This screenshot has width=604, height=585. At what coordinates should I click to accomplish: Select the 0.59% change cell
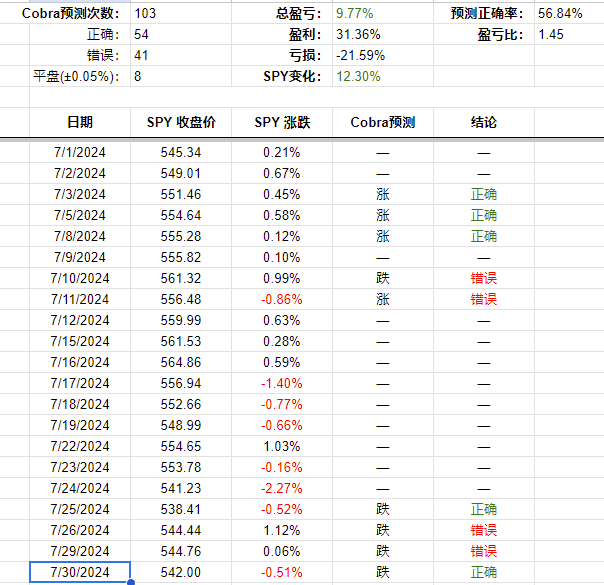coord(282,362)
